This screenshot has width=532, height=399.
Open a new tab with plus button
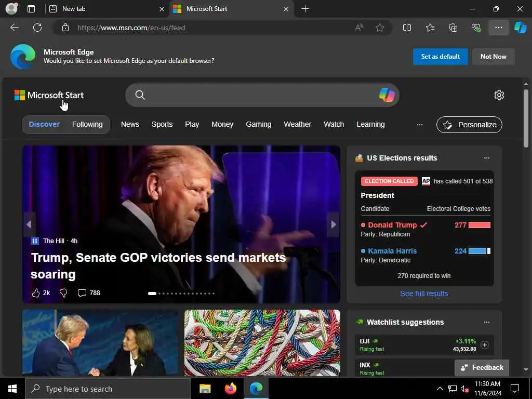pyautogui.click(x=305, y=9)
